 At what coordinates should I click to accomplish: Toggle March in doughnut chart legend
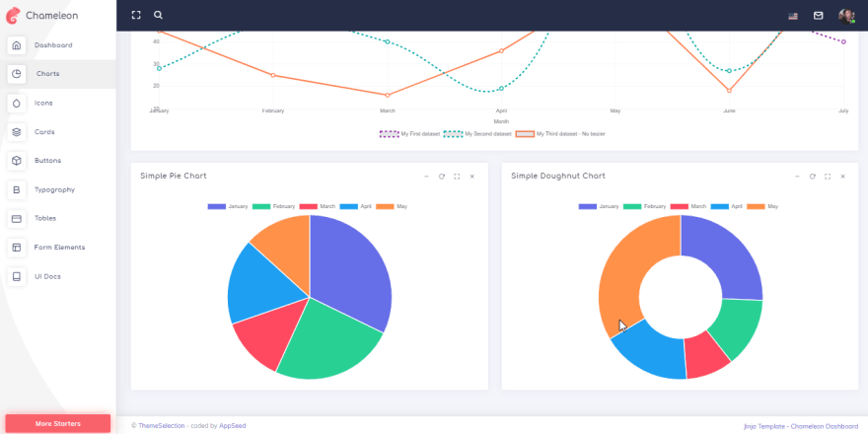[x=688, y=206]
